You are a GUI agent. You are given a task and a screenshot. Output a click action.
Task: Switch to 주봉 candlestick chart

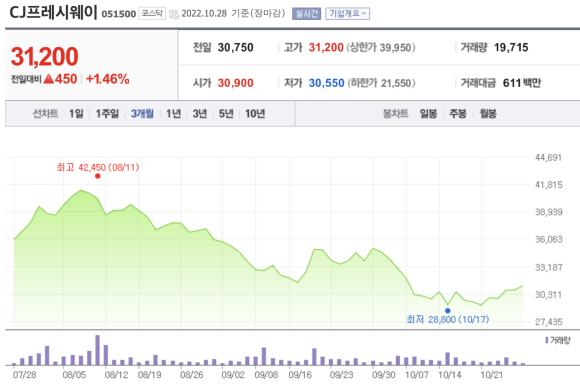tap(458, 114)
